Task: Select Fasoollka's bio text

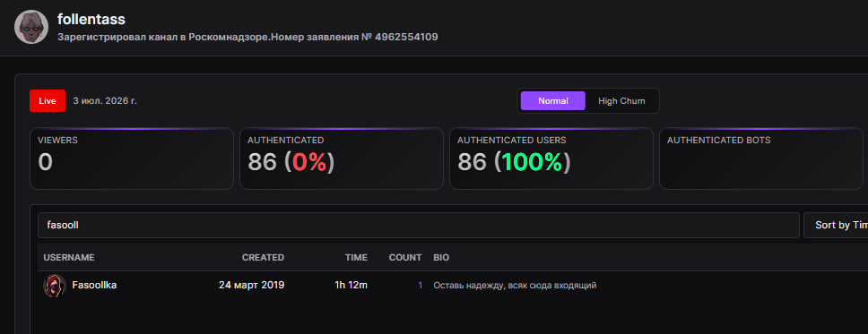Action: click(x=515, y=286)
